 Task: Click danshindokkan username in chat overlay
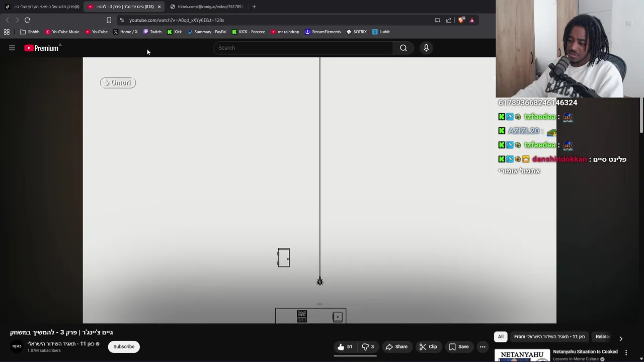point(559,159)
